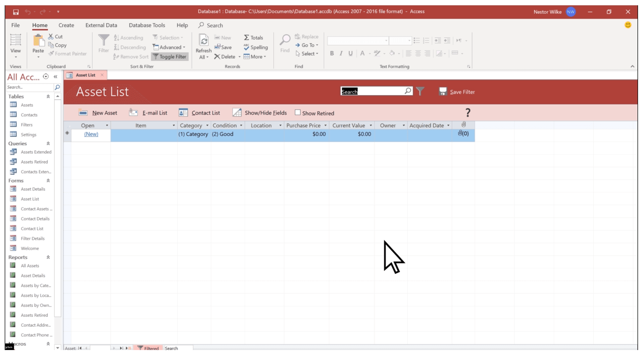Click the Remove Sort command
Image resolution: width=644 pixels, height=356 pixels.
click(131, 57)
